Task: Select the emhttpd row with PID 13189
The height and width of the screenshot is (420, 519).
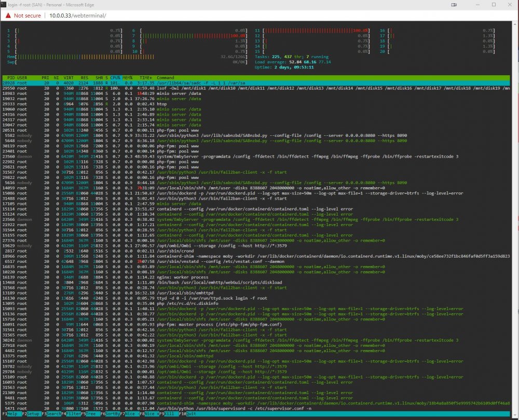Action: pyautogui.click(x=256, y=293)
